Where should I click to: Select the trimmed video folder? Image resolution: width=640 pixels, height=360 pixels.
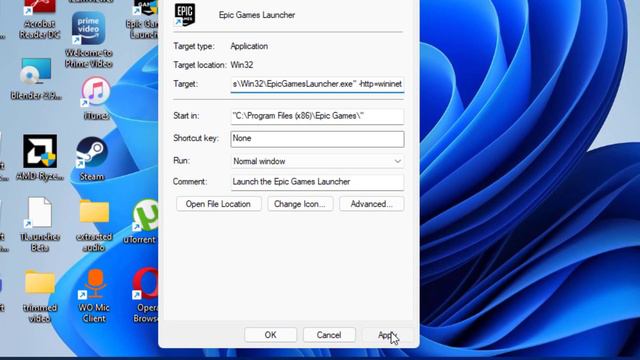pos(40,296)
